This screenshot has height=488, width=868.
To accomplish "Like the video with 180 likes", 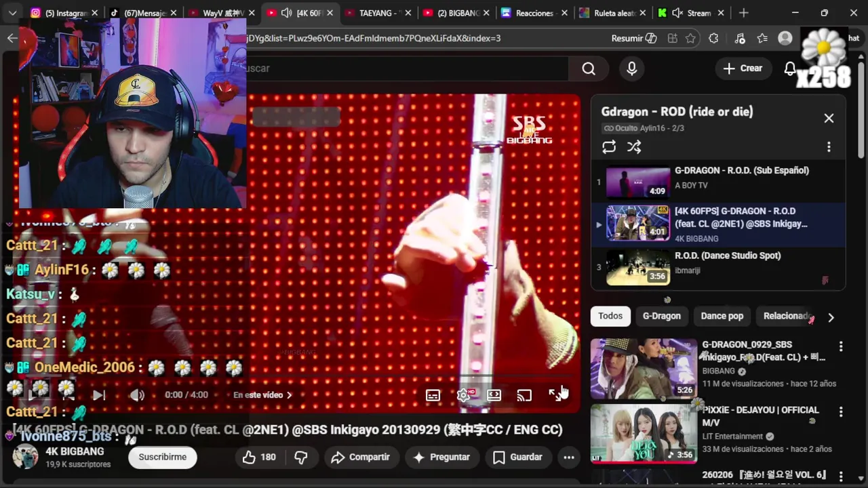I will coord(260,457).
